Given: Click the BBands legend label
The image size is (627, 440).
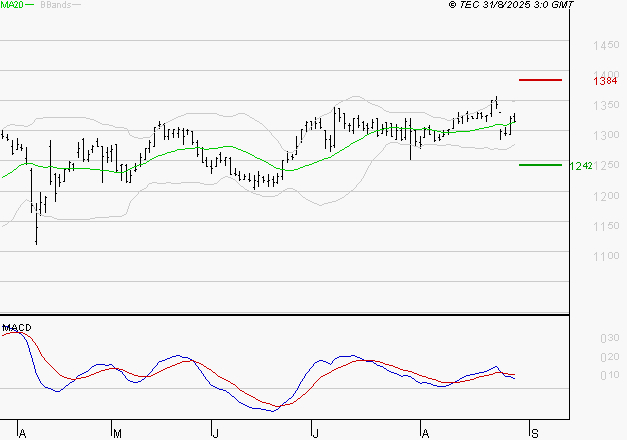Looking at the screenshot, I should 56,5.
